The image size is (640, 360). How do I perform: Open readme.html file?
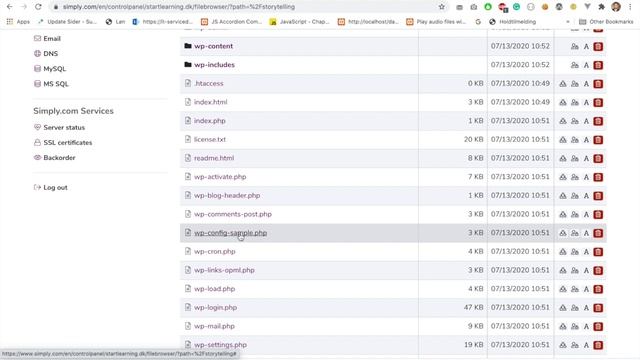[x=214, y=158]
